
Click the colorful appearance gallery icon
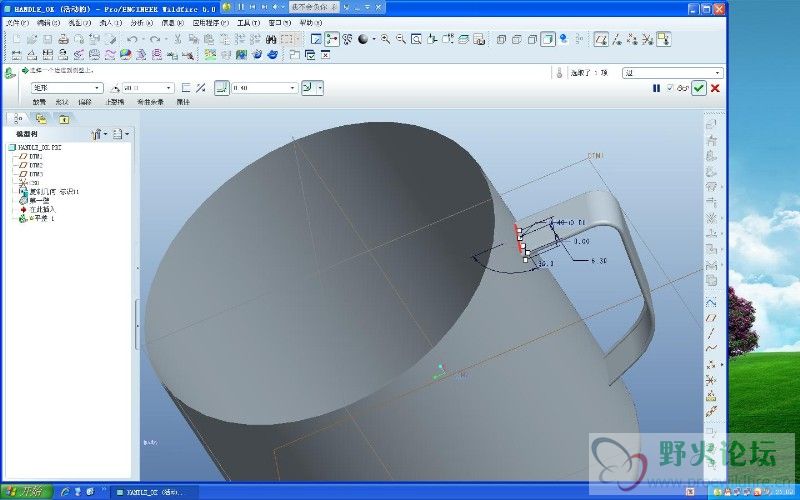pyautogui.click(x=126, y=54)
